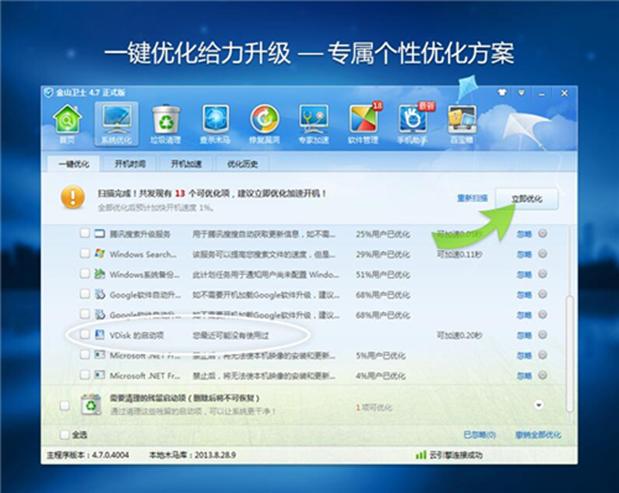
Task: Open the 软件管理 icon with badge 18
Action: pos(364,124)
